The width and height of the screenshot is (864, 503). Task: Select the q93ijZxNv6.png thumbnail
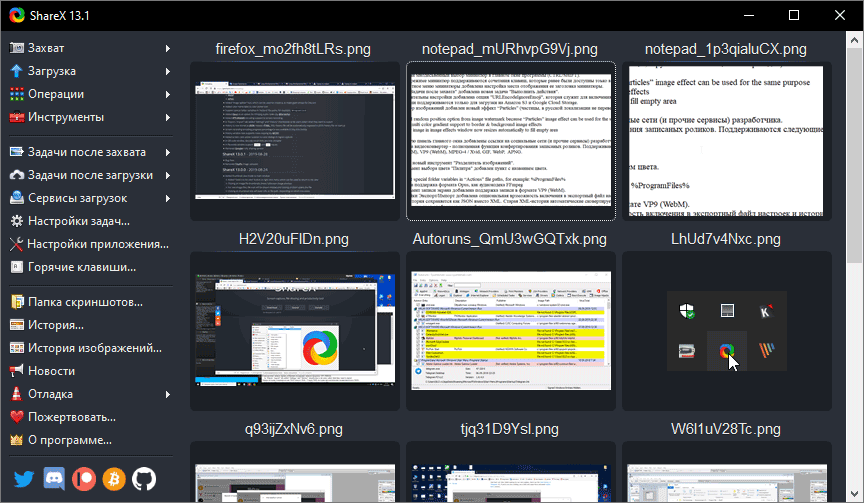295,472
